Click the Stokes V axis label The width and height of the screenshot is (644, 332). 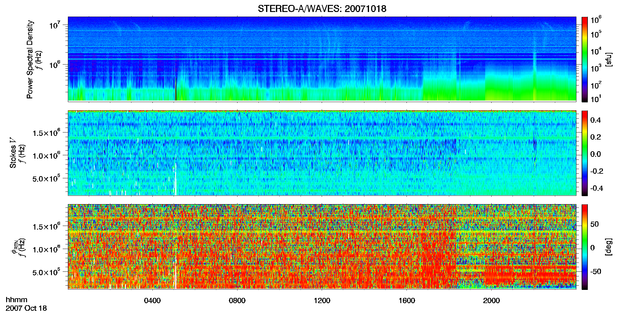[13, 153]
